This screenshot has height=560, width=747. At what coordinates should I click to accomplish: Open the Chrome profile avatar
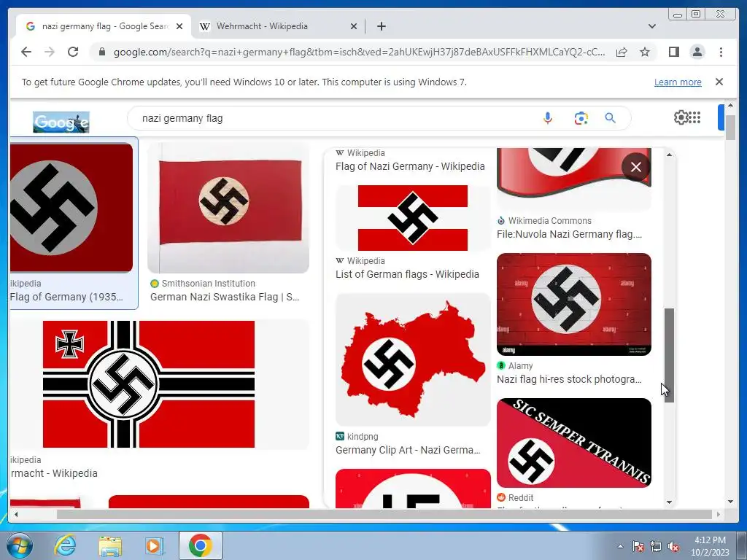[697, 52]
